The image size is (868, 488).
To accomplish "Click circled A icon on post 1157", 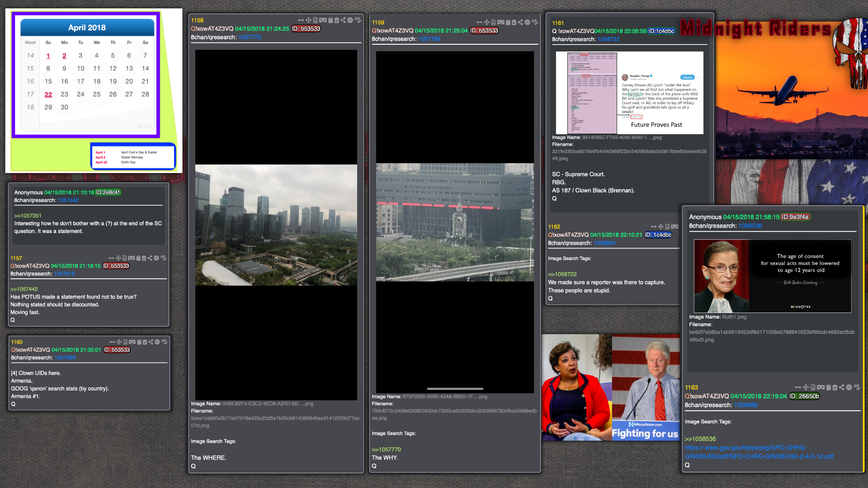I will (x=156, y=258).
